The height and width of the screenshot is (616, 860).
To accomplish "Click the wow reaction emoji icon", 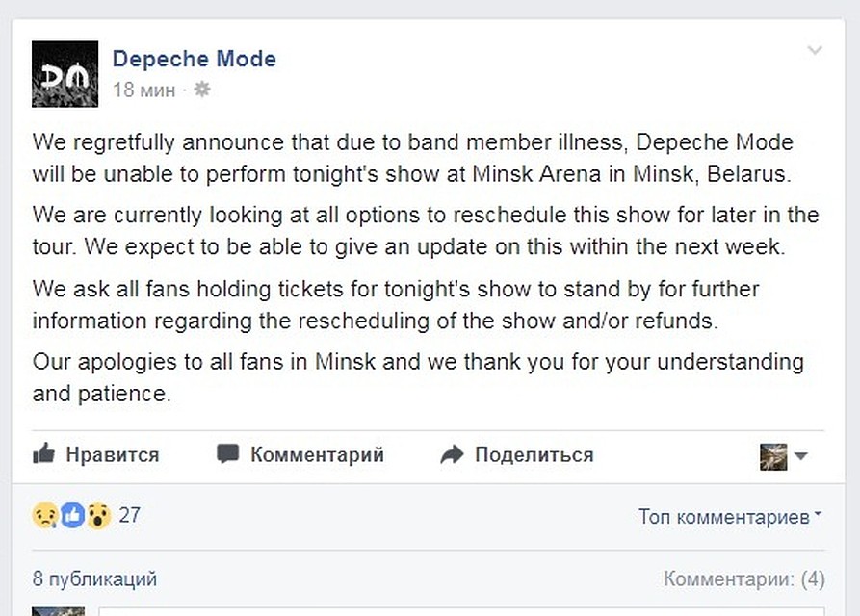I will 98,516.
